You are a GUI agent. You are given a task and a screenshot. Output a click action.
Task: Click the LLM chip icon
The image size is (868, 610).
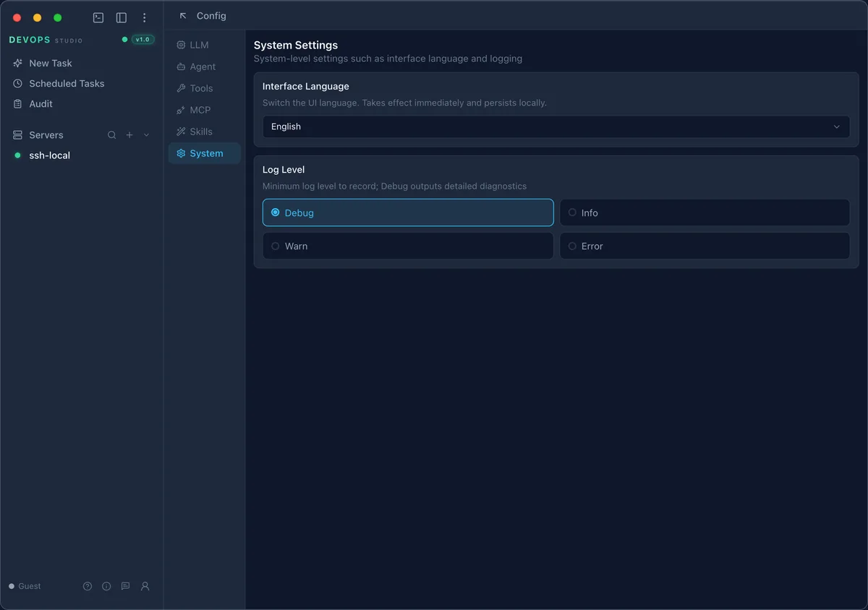(181, 45)
